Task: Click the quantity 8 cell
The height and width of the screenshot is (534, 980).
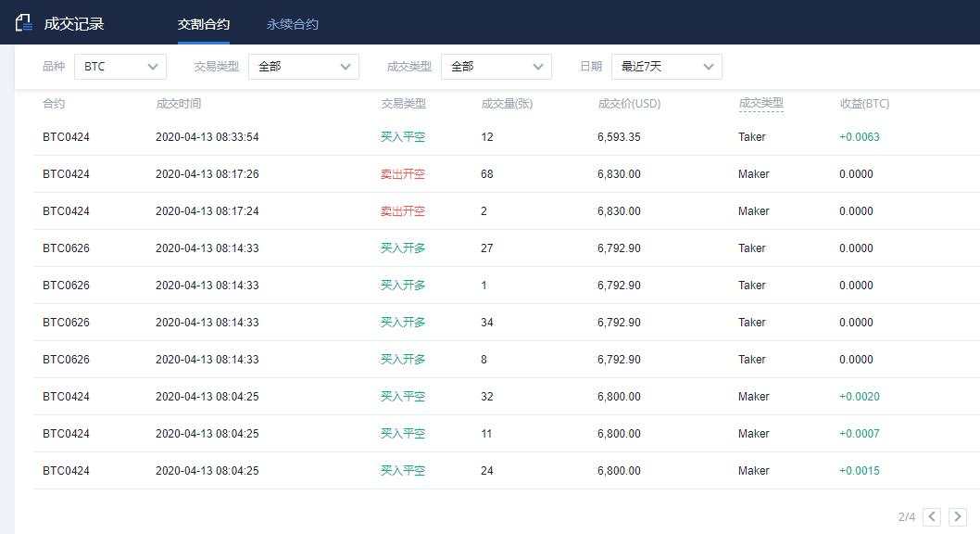Action: (x=484, y=360)
